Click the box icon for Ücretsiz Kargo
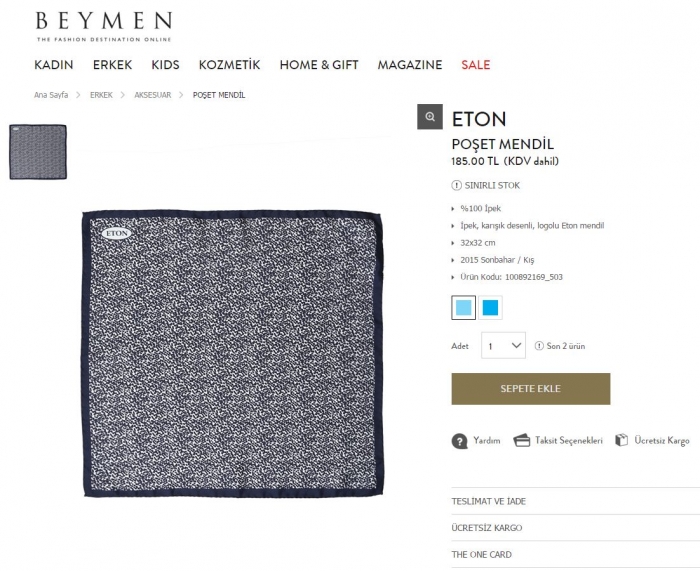This screenshot has height=571, width=700. (621, 440)
